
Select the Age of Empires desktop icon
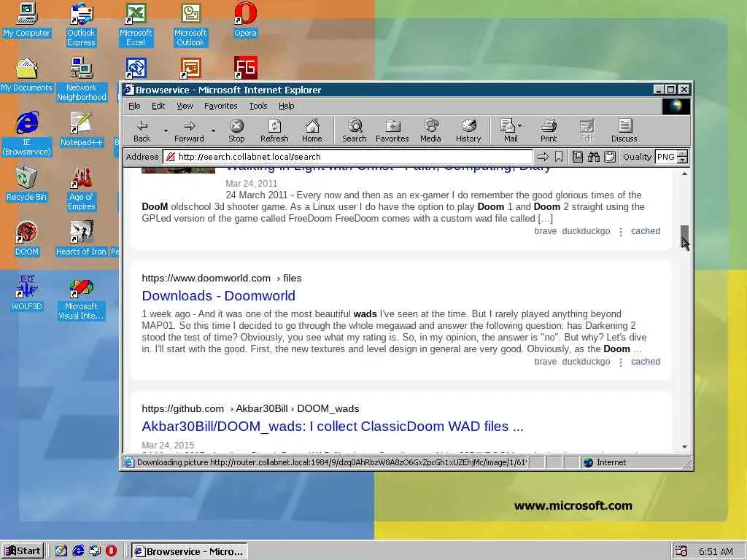tap(81, 189)
